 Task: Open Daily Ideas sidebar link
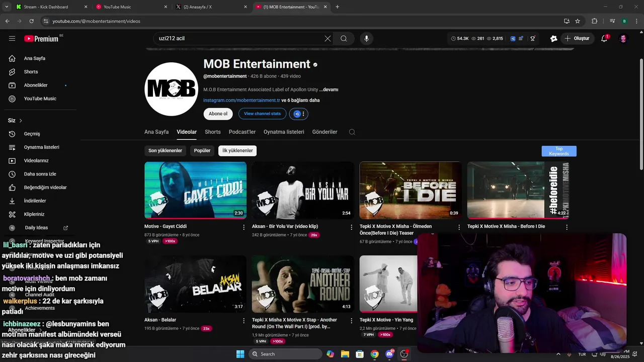(38, 228)
